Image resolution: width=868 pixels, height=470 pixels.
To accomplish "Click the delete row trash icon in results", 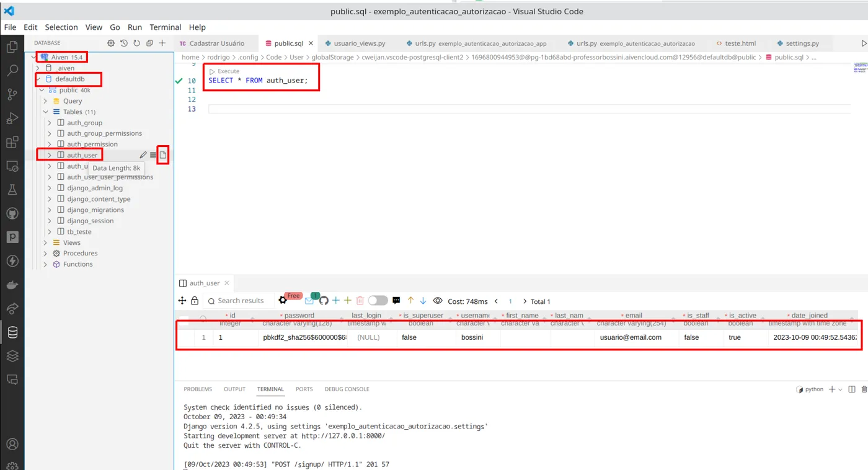I will 360,301.
